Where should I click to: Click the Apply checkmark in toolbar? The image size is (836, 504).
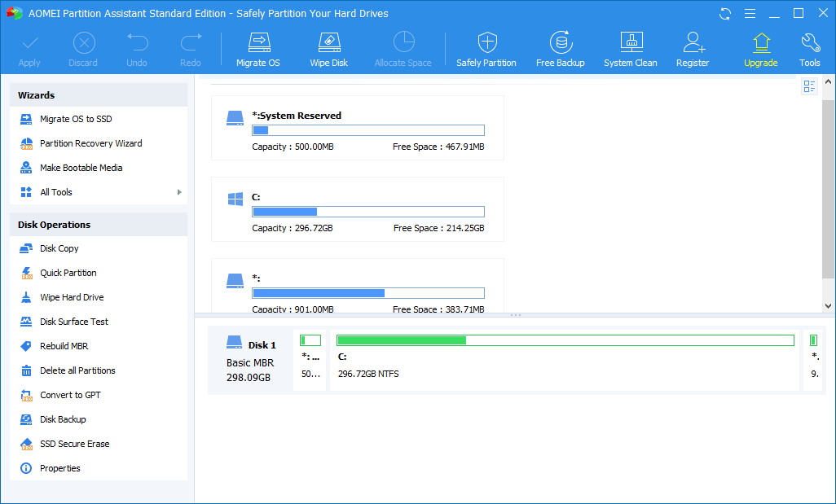tap(29, 43)
